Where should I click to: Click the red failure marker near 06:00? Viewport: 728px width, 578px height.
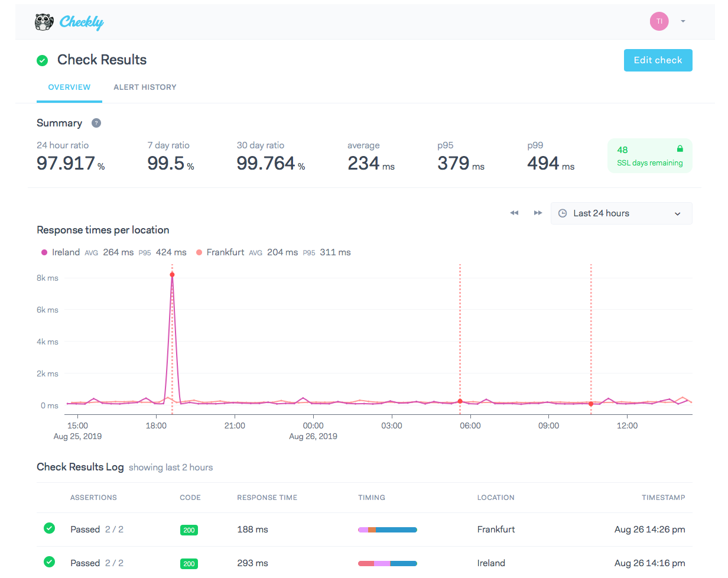tap(460, 401)
